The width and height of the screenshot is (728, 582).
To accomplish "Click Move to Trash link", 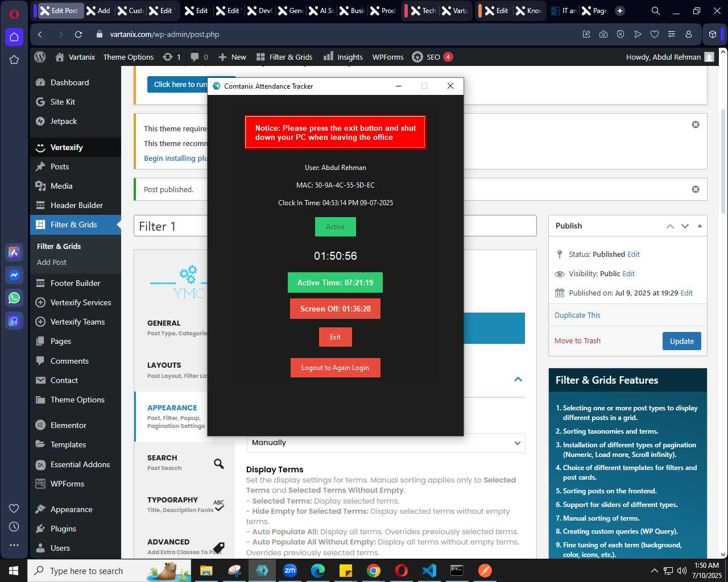I will [x=577, y=341].
